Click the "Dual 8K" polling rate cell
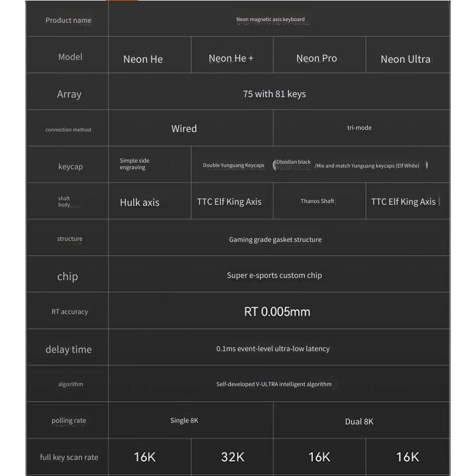Image resolution: width=476 pixels, height=476 pixels. (359, 422)
